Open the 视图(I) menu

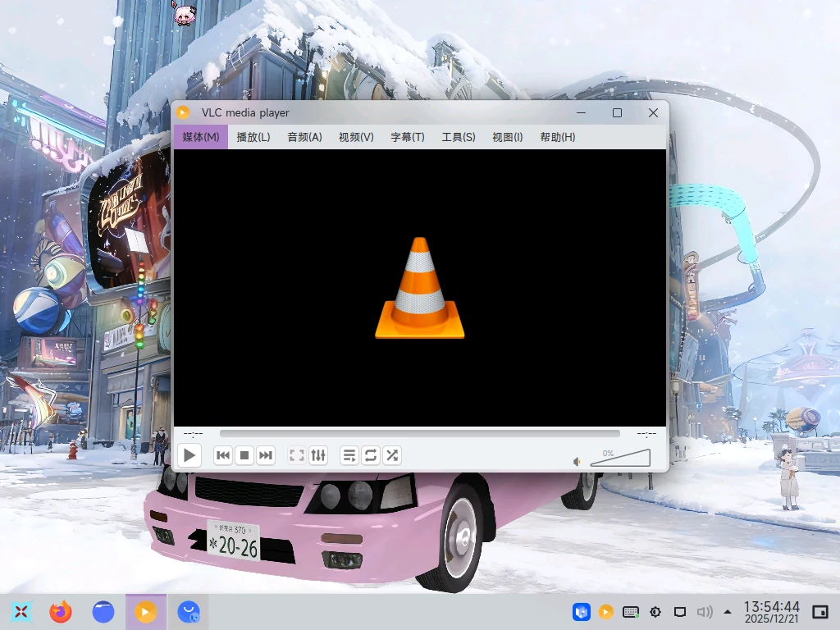(507, 137)
